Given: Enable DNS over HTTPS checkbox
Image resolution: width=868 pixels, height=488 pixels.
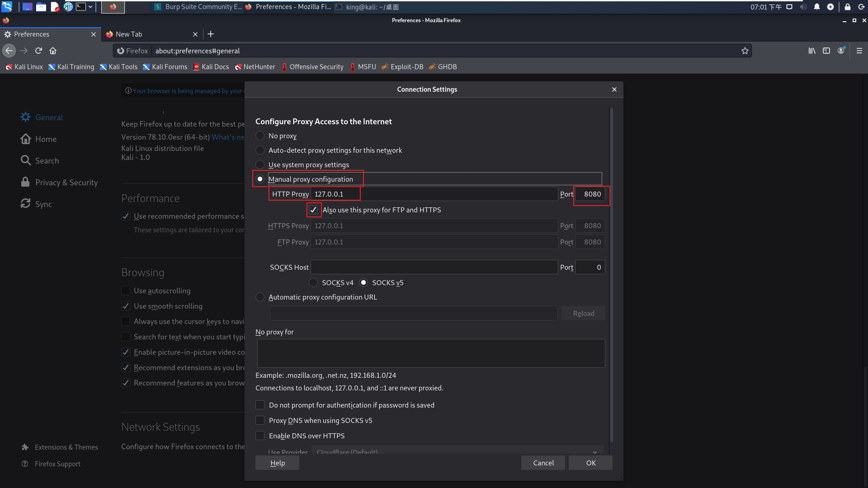Looking at the screenshot, I should (260, 436).
